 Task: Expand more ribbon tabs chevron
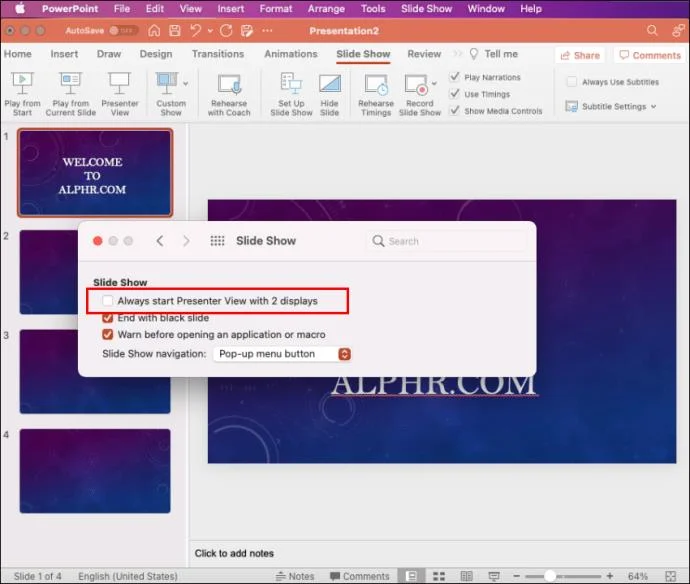tap(458, 54)
